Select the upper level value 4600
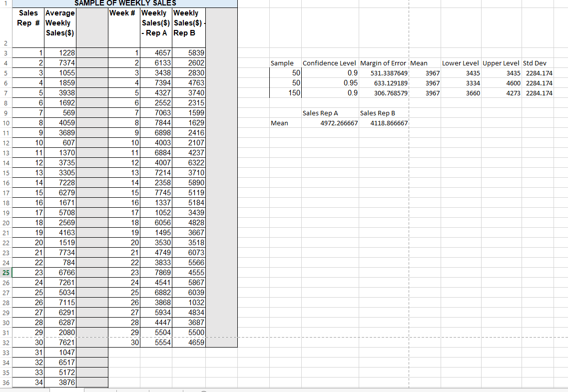This screenshot has width=568, height=392. 502,83
